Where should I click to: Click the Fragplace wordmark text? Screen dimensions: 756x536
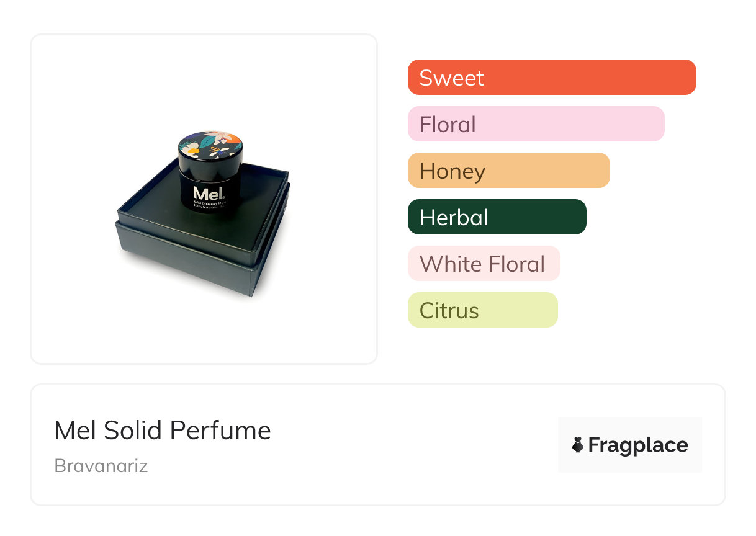click(x=638, y=445)
